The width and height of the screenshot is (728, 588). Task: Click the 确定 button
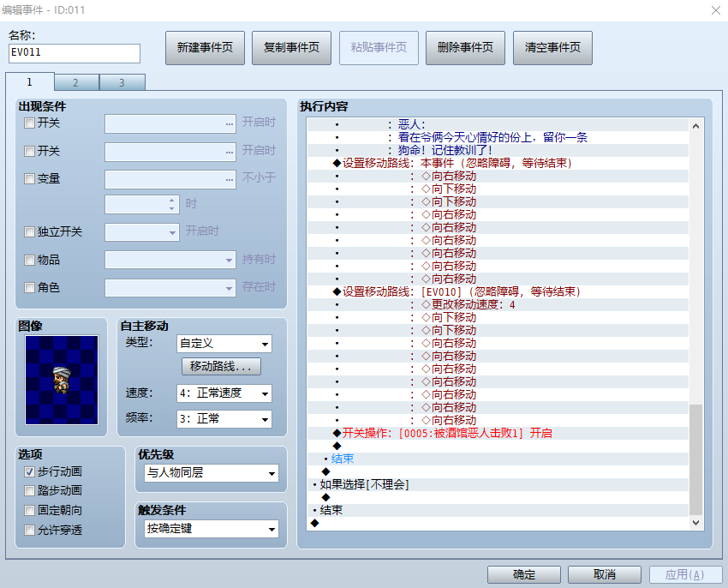coord(524,575)
